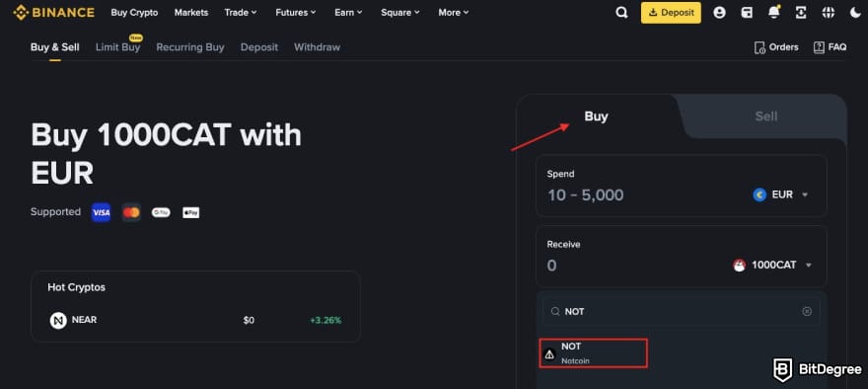The image size is (868, 389).
Task: Open the user profile icon
Action: coord(719,12)
